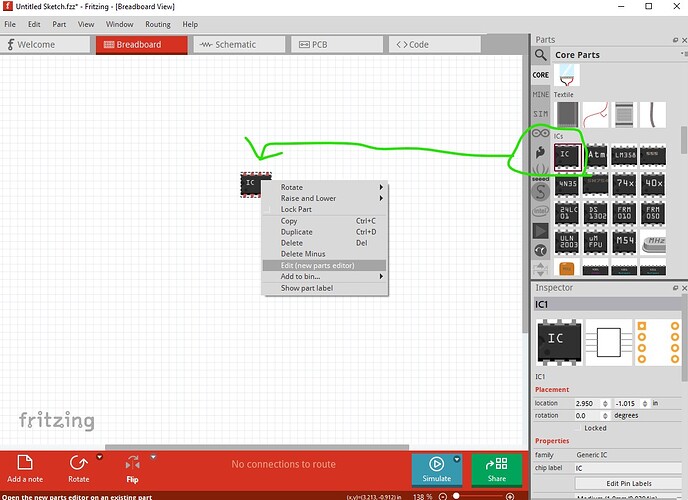688x500 pixels.
Task: Pick the ULN2003 driver chip part
Action: click(x=567, y=242)
